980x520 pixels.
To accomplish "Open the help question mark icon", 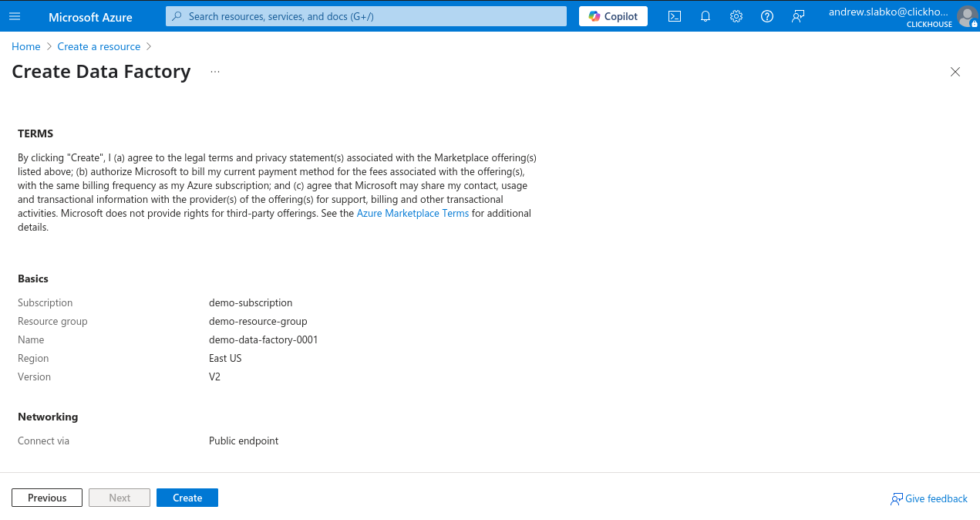I will click(766, 15).
